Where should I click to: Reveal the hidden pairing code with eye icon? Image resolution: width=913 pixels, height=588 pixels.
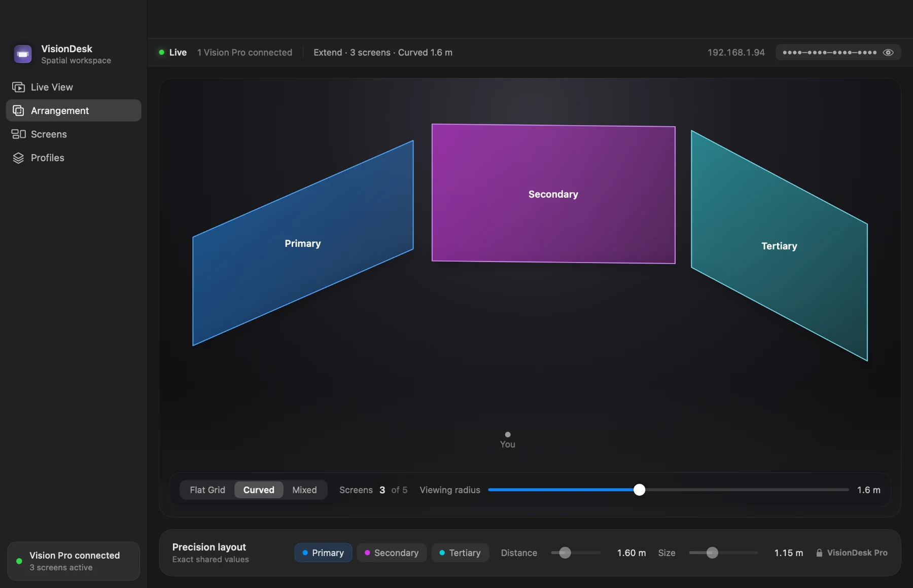888,52
